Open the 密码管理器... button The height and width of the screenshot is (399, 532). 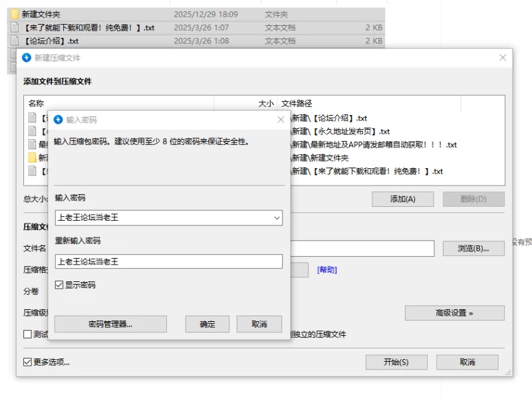(110, 324)
